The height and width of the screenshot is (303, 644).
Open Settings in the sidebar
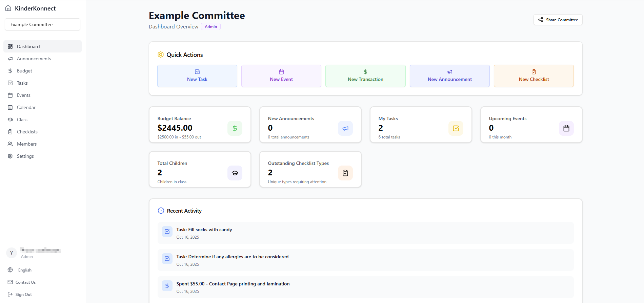tap(42, 156)
